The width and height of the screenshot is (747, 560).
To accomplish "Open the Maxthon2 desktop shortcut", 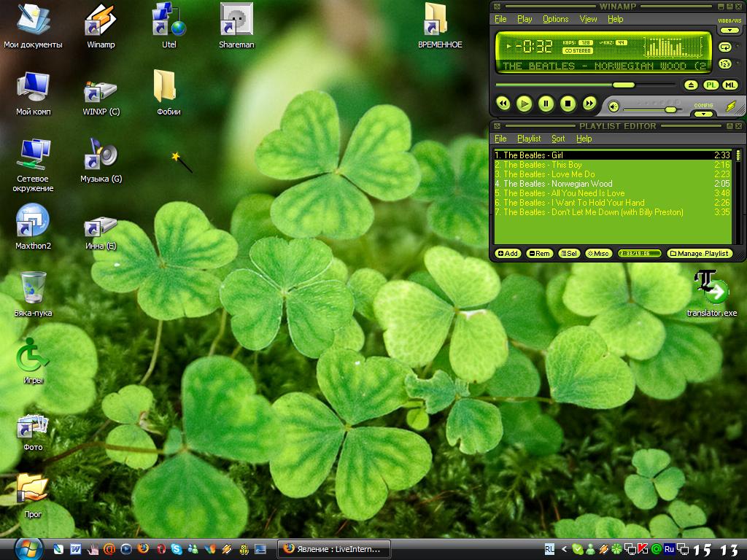I will (x=33, y=221).
